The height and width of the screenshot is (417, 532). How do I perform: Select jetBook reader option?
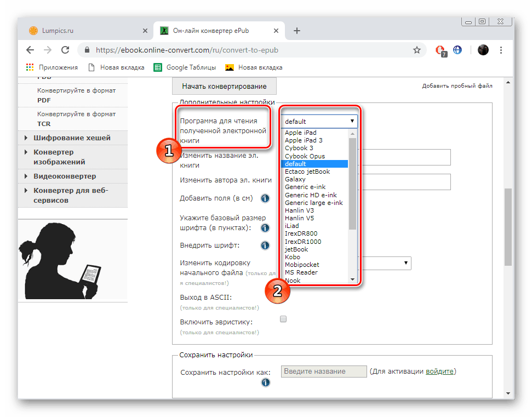point(314,249)
